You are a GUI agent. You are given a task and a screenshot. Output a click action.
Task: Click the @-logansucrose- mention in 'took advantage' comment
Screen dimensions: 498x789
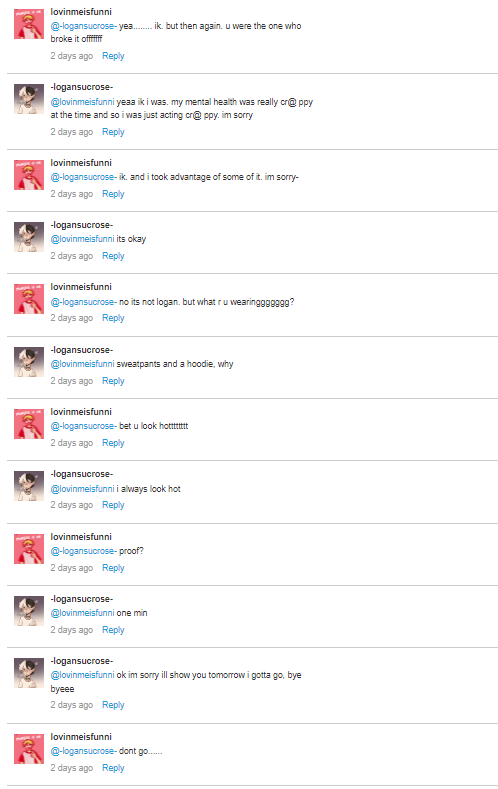[84, 177]
